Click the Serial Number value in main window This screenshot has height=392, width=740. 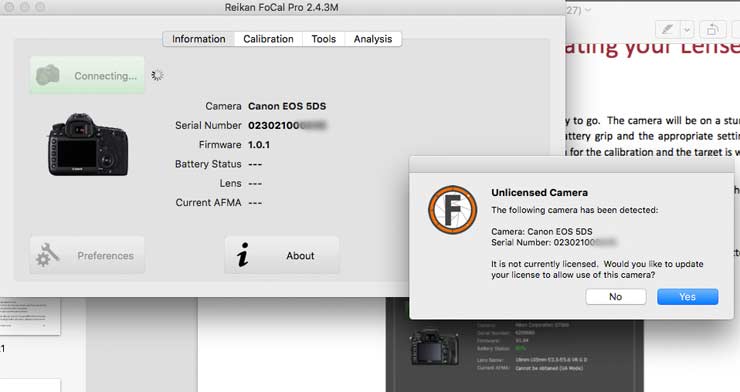click(x=287, y=125)
